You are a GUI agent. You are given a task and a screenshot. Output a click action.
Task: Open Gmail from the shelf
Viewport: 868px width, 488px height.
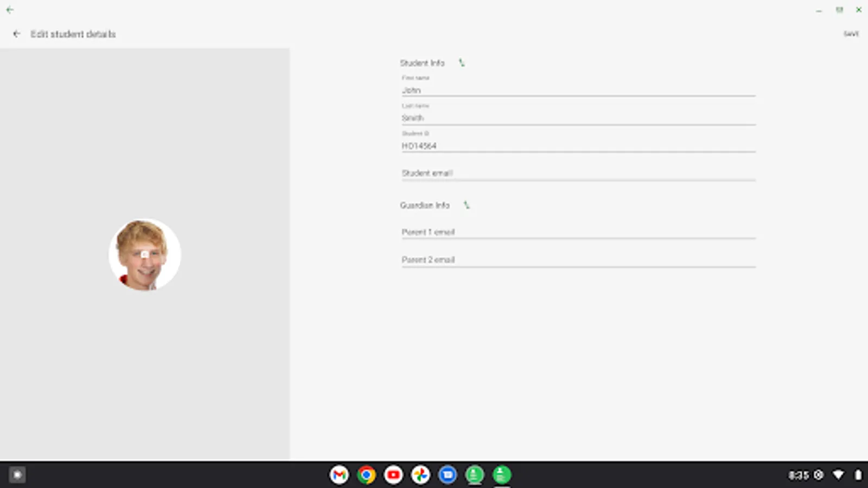coord(340,474)
